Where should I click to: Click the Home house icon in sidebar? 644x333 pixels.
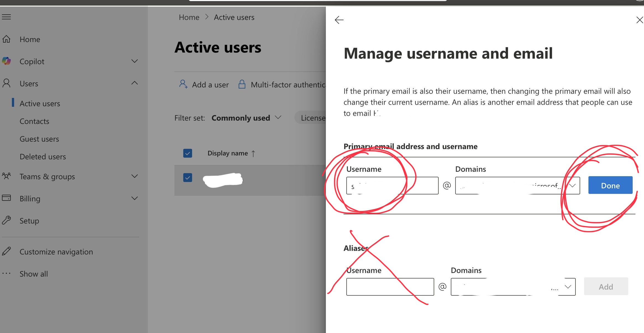6,39
